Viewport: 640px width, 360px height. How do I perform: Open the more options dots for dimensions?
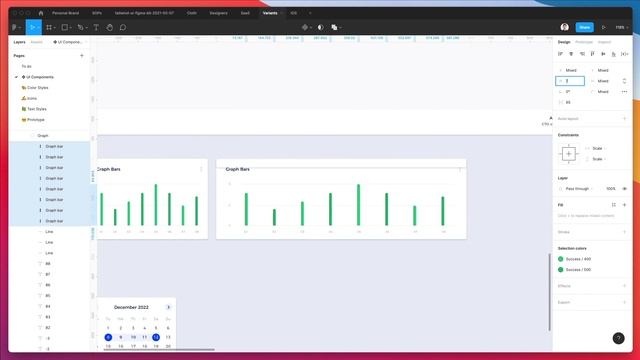tap(624, 92)
